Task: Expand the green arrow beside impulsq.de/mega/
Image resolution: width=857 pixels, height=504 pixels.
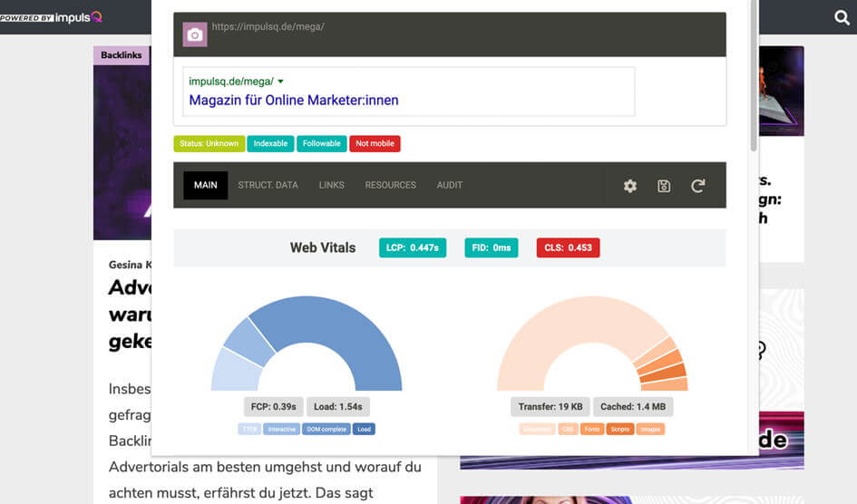Action: pos(280,82)
